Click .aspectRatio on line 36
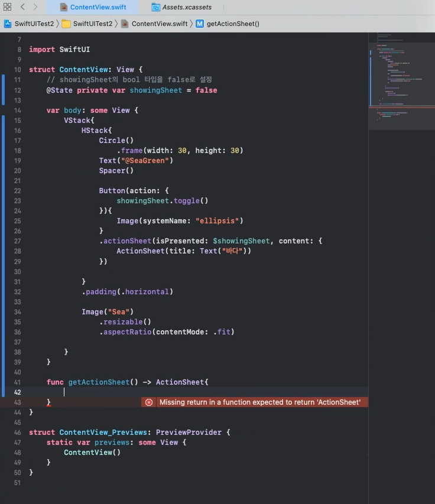 pos(125,332)
